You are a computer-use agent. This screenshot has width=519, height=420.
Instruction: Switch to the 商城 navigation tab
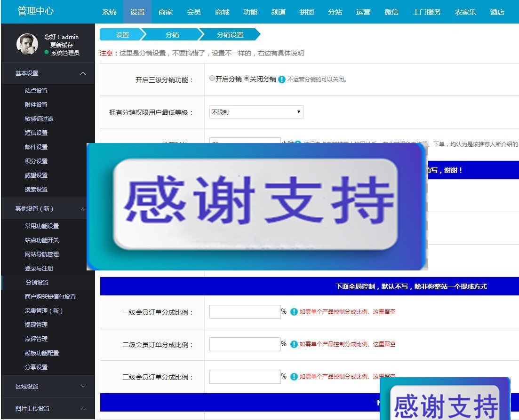pos(222,12)
